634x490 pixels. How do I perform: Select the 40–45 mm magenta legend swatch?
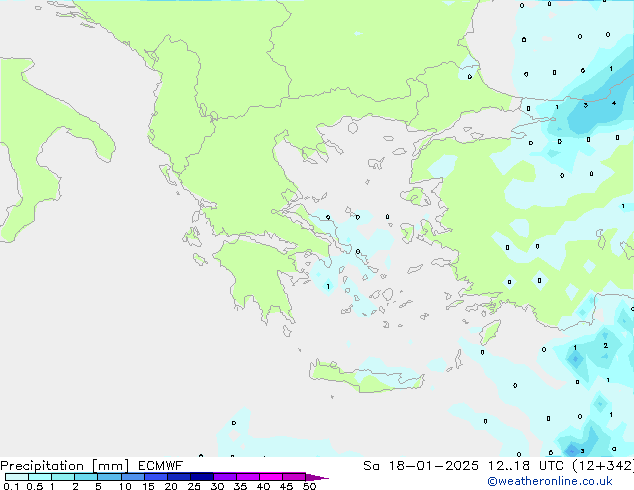click(271, 477)
